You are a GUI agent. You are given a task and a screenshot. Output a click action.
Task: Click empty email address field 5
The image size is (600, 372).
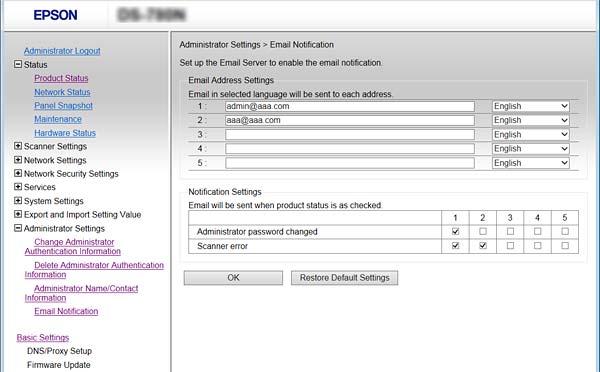[x=350, y=163]
